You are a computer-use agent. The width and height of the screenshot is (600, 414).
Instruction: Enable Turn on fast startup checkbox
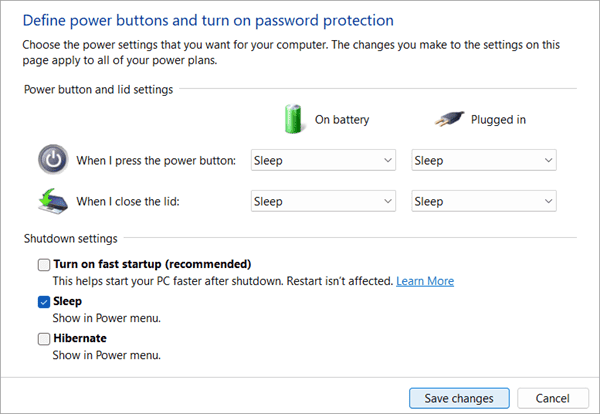click(x=43, y=265)
